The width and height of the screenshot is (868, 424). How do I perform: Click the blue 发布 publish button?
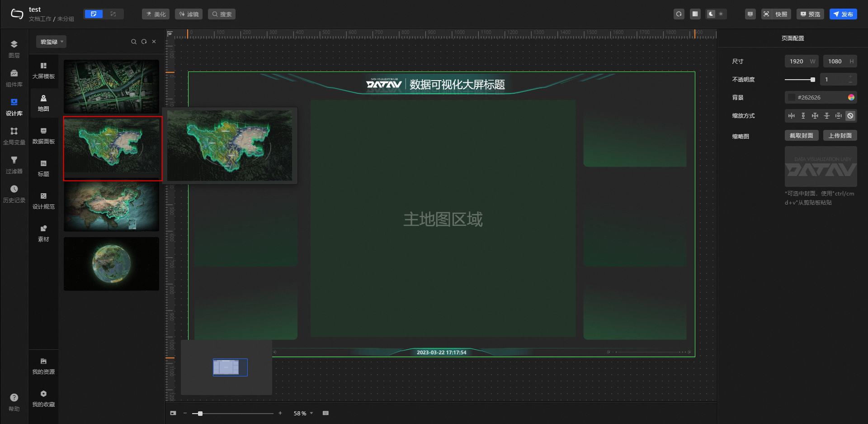pyautogui.click(x=843, y=14)
